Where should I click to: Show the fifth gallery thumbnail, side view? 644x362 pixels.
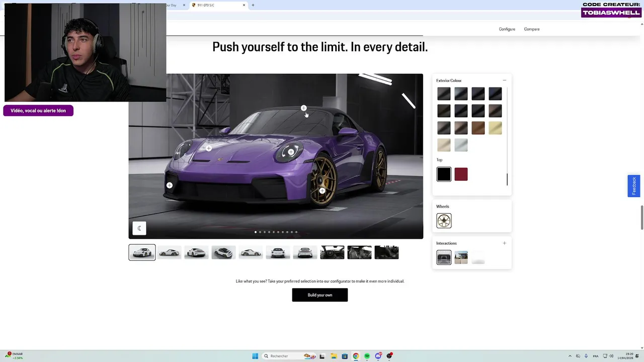click(x=251, y=252)
